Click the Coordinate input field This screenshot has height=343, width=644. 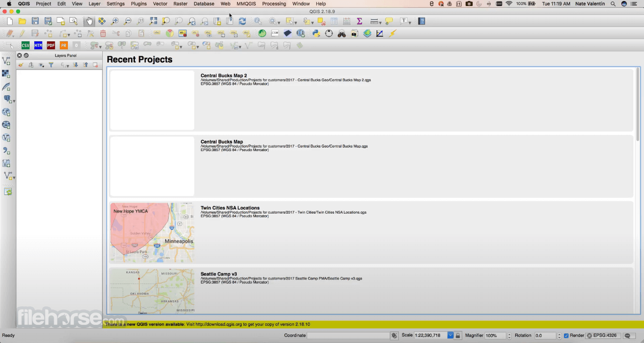click(x=348, y=335)
